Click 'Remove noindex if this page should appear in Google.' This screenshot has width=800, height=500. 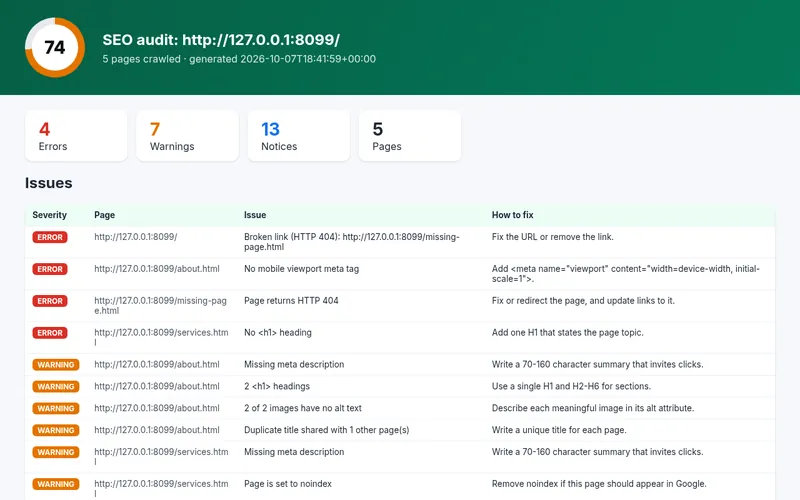click(x=599, y=484)
